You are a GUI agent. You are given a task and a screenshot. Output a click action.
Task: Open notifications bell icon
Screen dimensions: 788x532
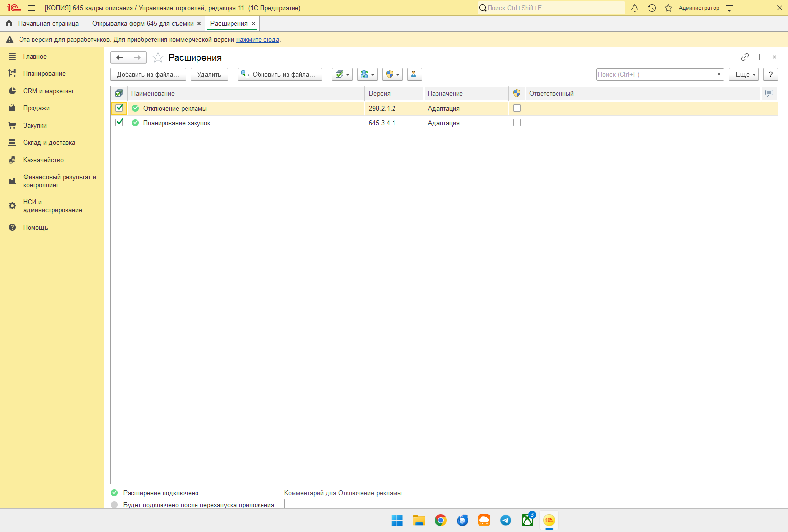click(635, 8)
